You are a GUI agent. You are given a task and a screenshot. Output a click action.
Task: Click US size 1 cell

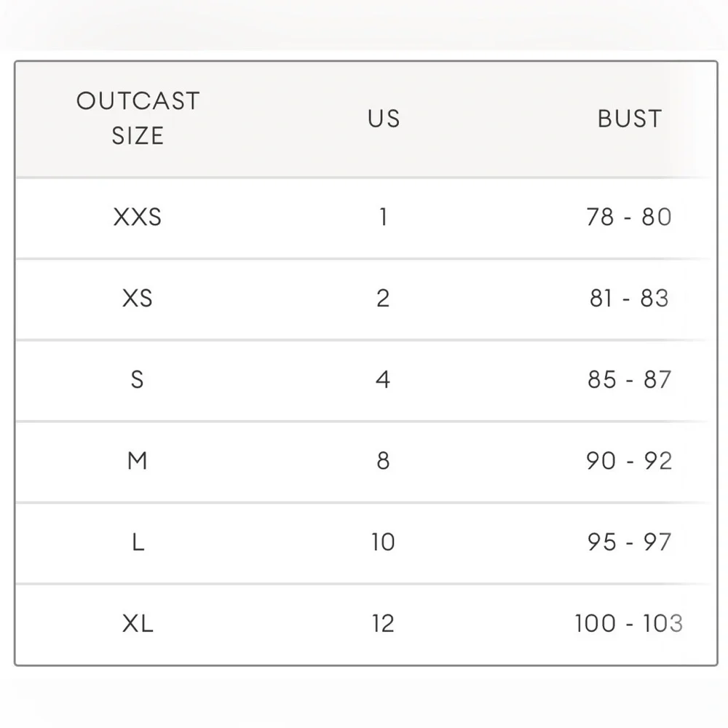click(x=384, y=217)
